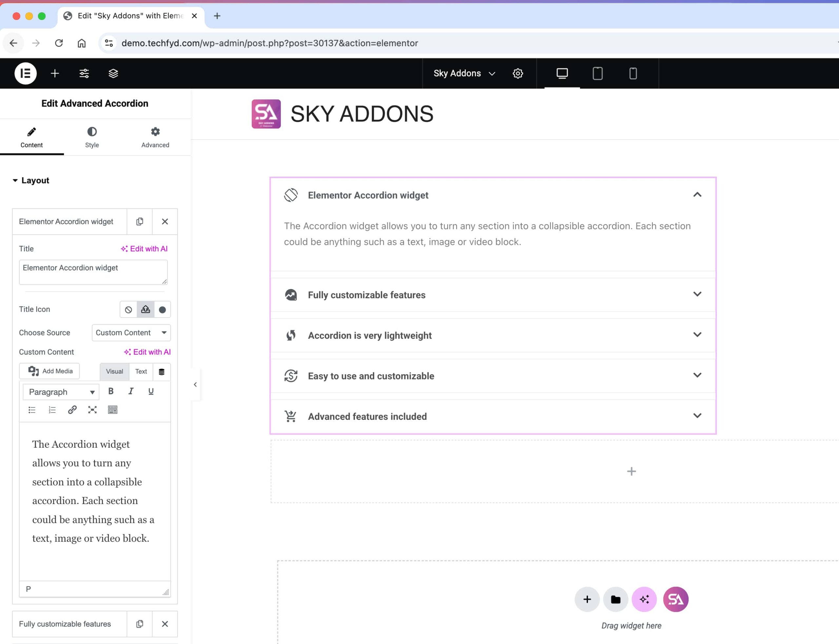Image resolution: width=839 pixels, height=644 pixels.
Task: Choose upload SVG for Title Icon
Action: pyautogui.click(x=146, y=309)
